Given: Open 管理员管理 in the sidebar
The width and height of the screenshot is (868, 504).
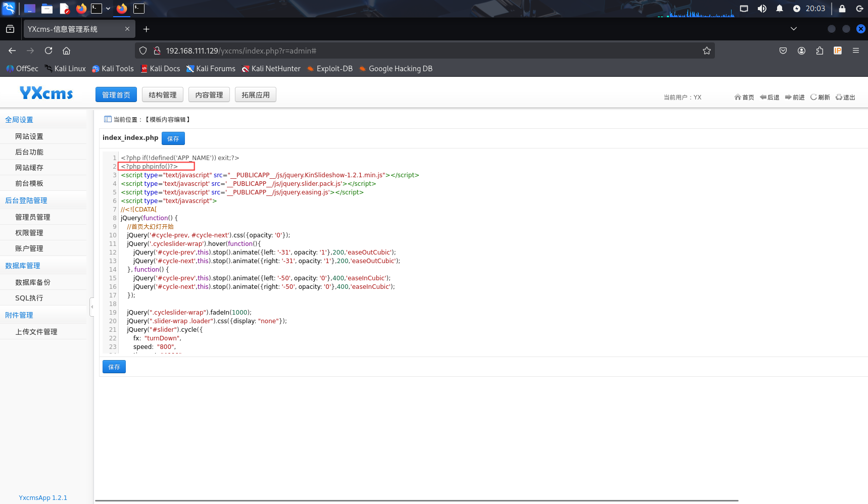Looking at the screenshot, I should (x=33, y=217).
